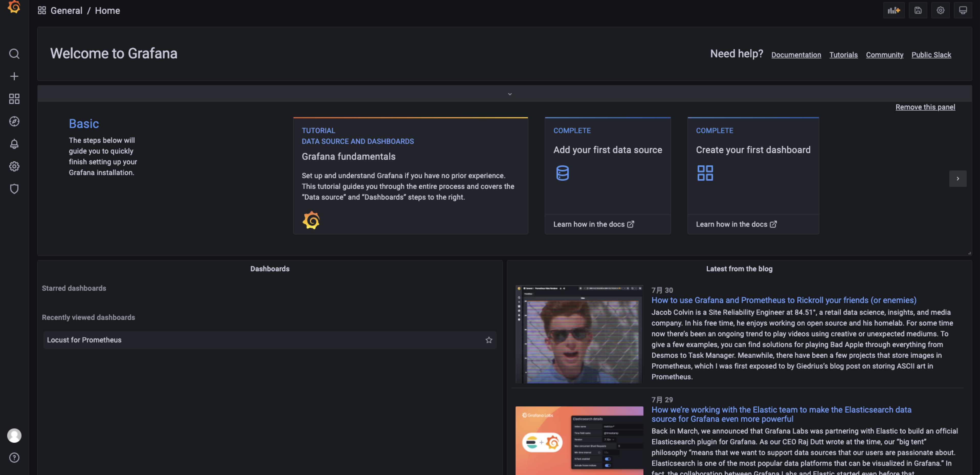Open the Community help link
Image resolution: width=980 pixels, height=475 pixels.
pyautogui.click(x=884, y=55)
